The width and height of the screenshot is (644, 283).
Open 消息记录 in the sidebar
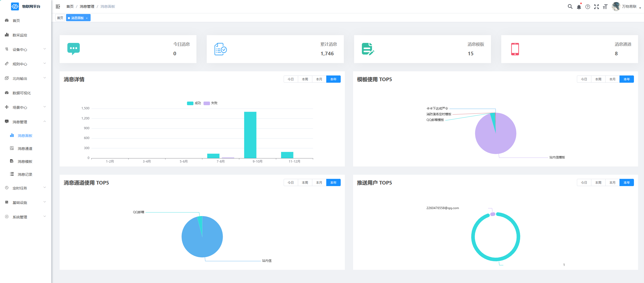tap(25, 174)
